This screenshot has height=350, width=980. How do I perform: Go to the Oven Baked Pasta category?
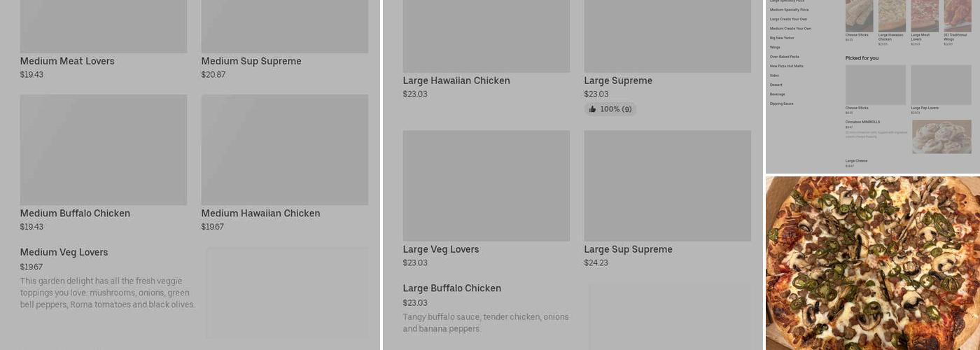(784, 57)
